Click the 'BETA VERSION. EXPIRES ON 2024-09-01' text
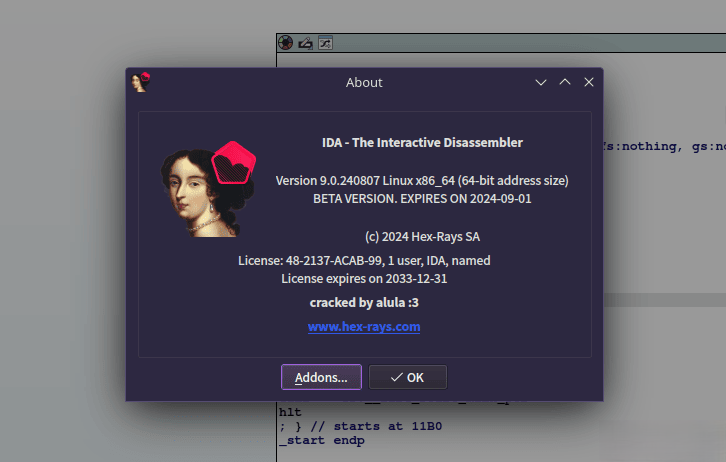This screenshot has width=726, height=462. click(422, 199)
